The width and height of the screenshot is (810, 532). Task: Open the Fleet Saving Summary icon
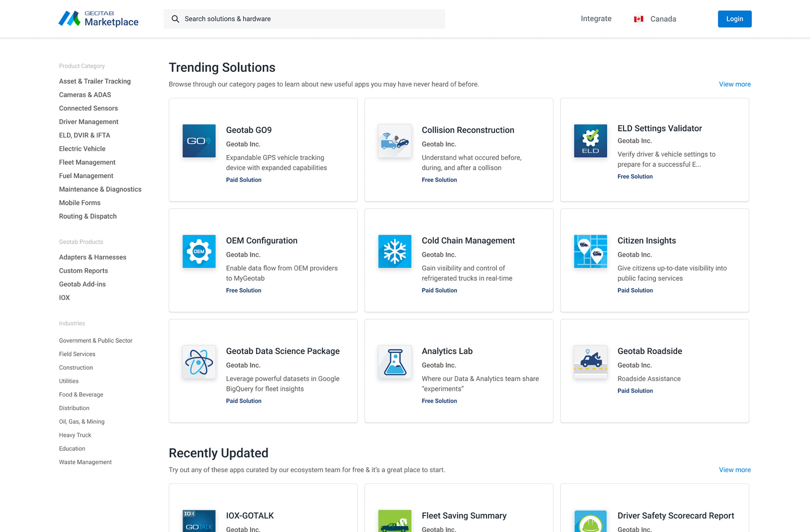(x=395, y=521)
